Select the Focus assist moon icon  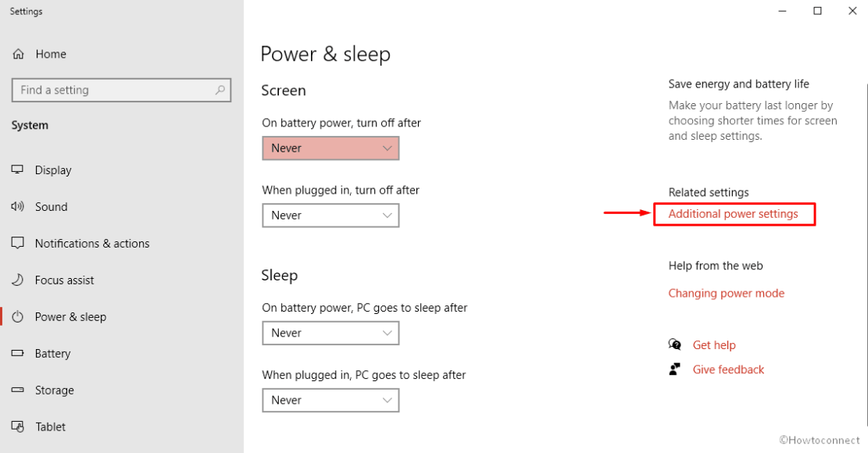17,280
